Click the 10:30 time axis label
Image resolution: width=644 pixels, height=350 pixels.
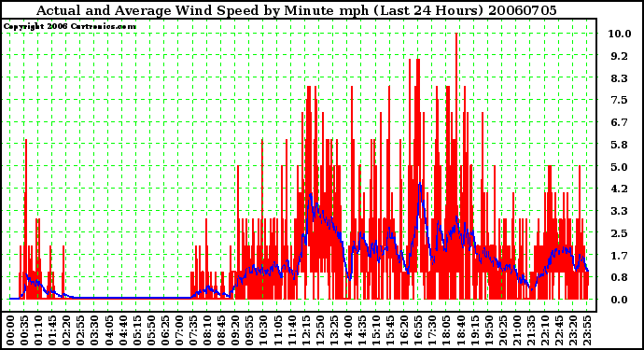click(263, 330)
